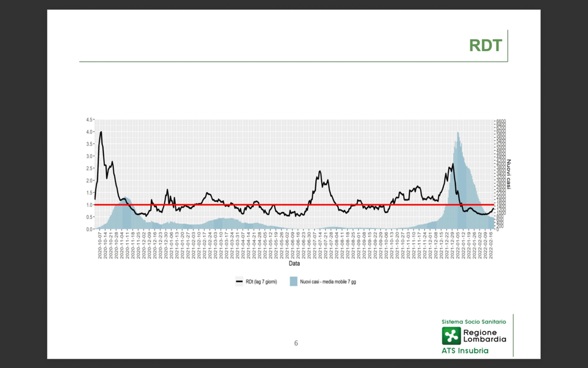Click the black RDt peak near 4.0
This screenshot has height=368, width=588.
[x=101, y=132]
